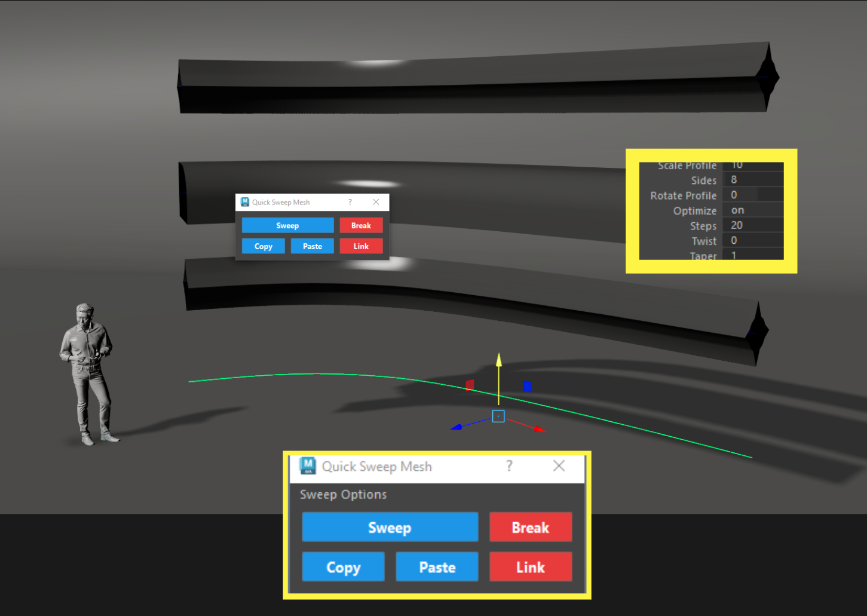Click the red plane handle on the gizmo
867x616 pixels.
pyautogui.click(x=470, y=385)
